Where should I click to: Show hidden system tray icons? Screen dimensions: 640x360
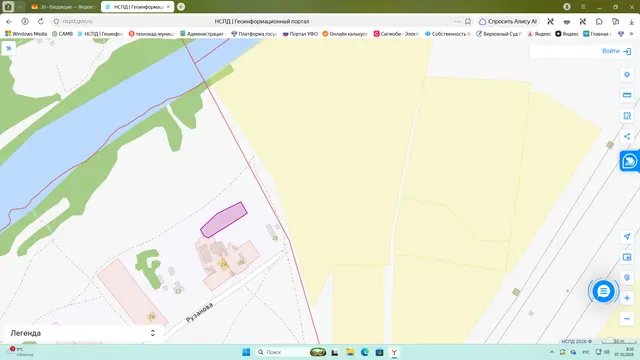pos(552,352)
